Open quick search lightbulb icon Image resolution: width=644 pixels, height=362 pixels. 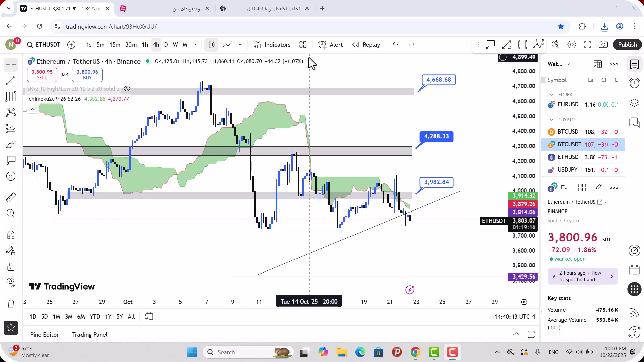pyautogui.click(x=556, y=45)
